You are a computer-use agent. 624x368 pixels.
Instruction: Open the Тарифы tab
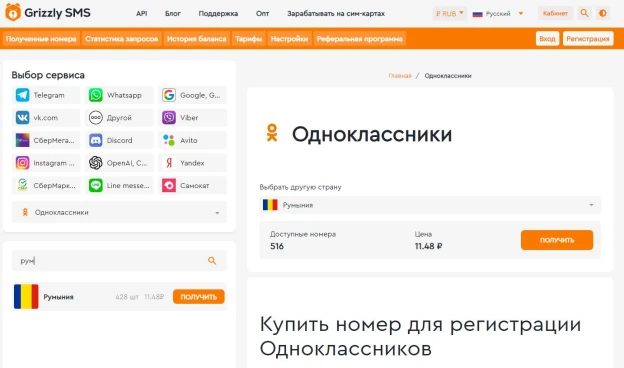coord(248,39)
